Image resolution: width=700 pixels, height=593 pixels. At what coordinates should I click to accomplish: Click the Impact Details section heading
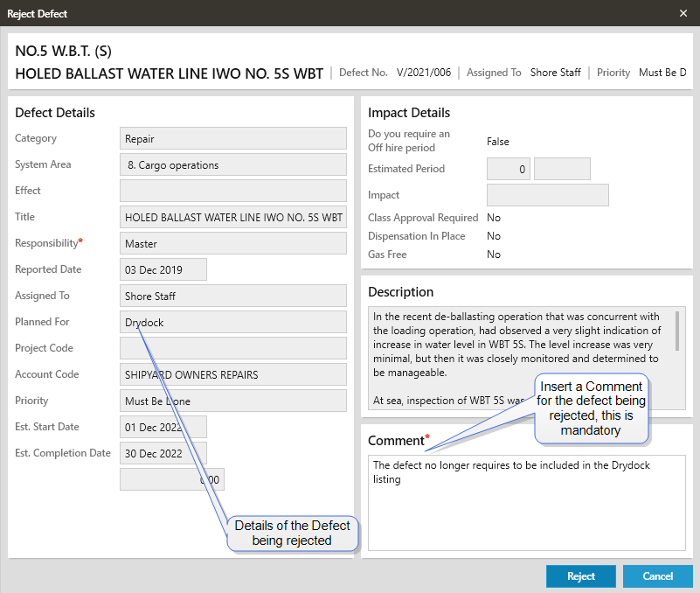(409, 113)
